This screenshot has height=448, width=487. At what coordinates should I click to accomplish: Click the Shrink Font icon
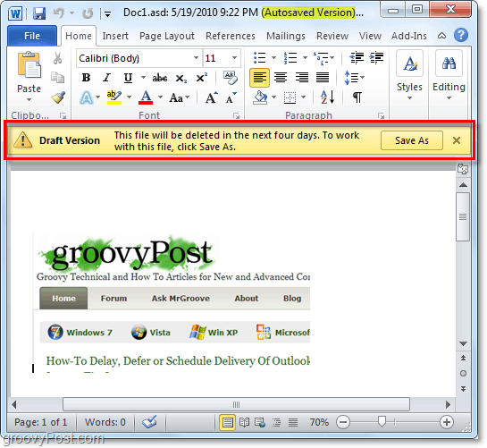[231, 97]
